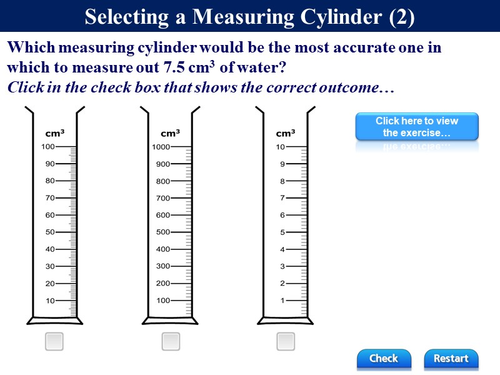Click the 7 mark on third cylinder
The height and width of the screenshot is (375, 500).
click(282, 198)
